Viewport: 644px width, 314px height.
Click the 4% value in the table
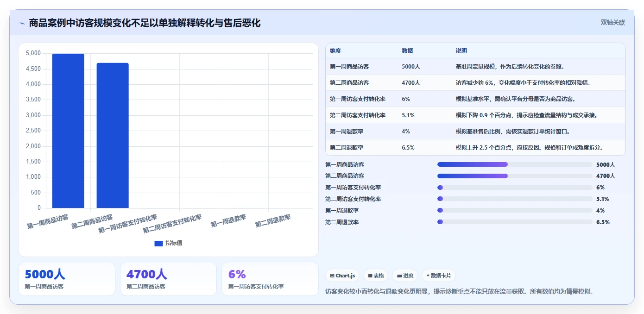tap(406, 132)
